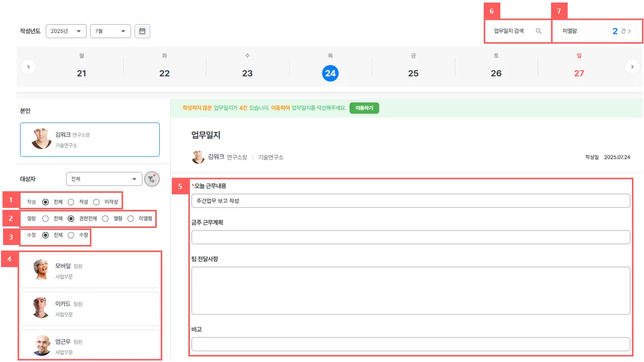This screenshot has width=644, height=362.
Task: Select the 권한전체 radio option
Action: point(71,218)
